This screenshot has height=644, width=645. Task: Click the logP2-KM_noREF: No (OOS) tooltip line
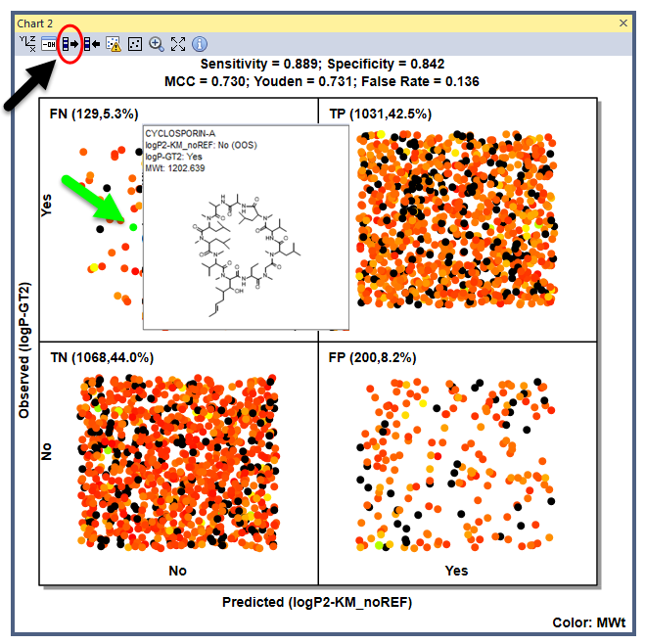point(202,145)
